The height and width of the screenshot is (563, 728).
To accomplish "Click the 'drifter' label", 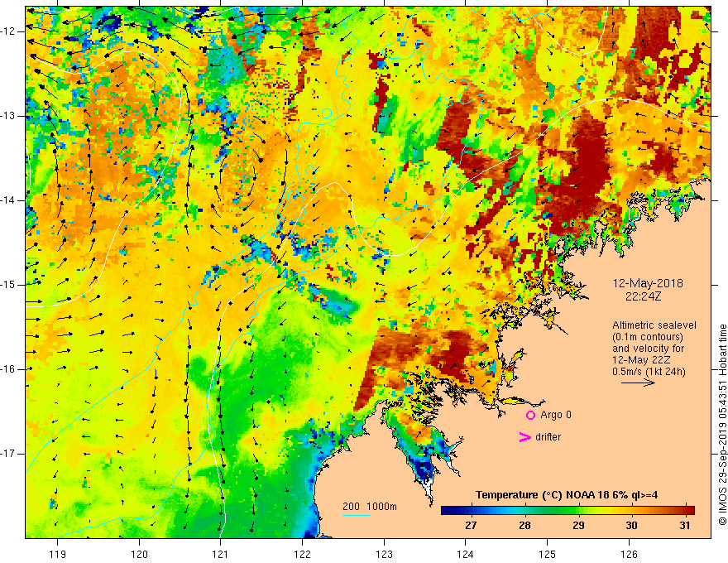I will [x=548, y=437].
